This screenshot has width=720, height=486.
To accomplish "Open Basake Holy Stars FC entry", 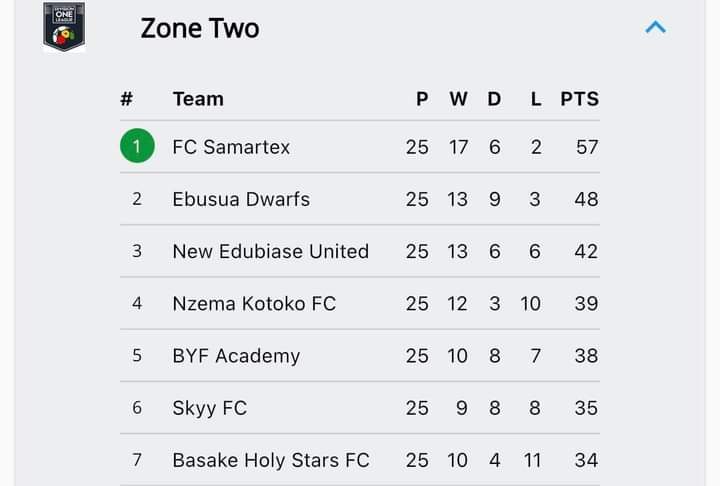I will pos(271,460).
